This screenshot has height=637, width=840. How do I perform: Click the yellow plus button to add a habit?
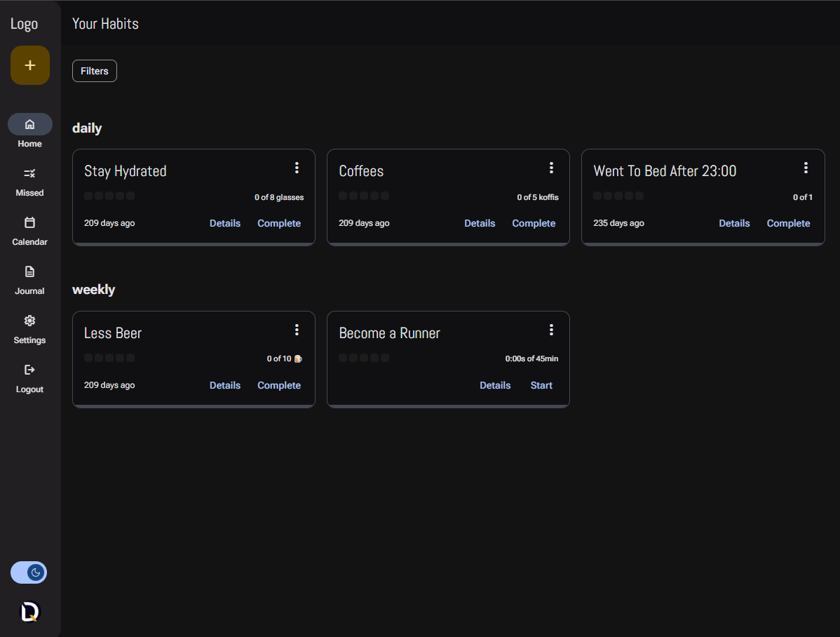(29, 65)
